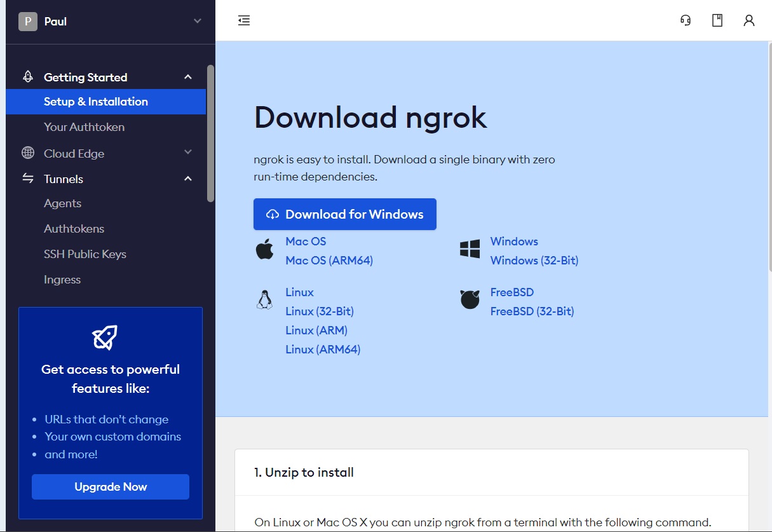Click the 'On Linux or Mac OS X' instruction text

point(483,522)
